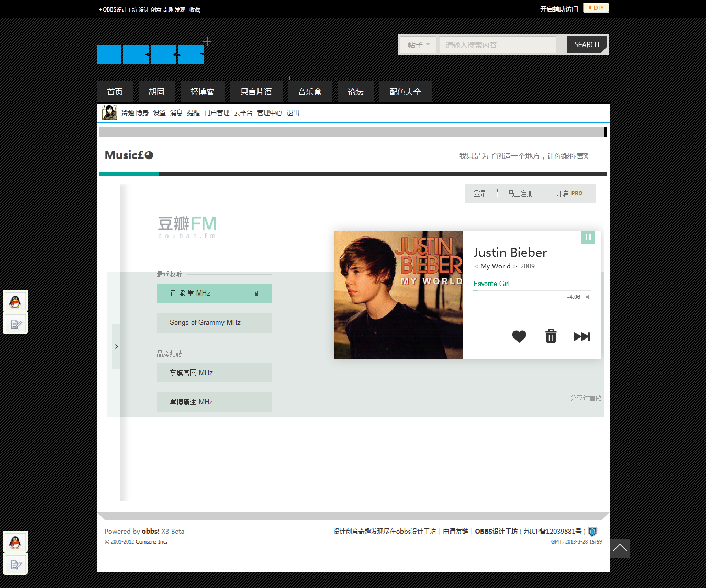Open the DIY button in top bar
Viewport: 706px width, 588px height.
tap(596, 8)
